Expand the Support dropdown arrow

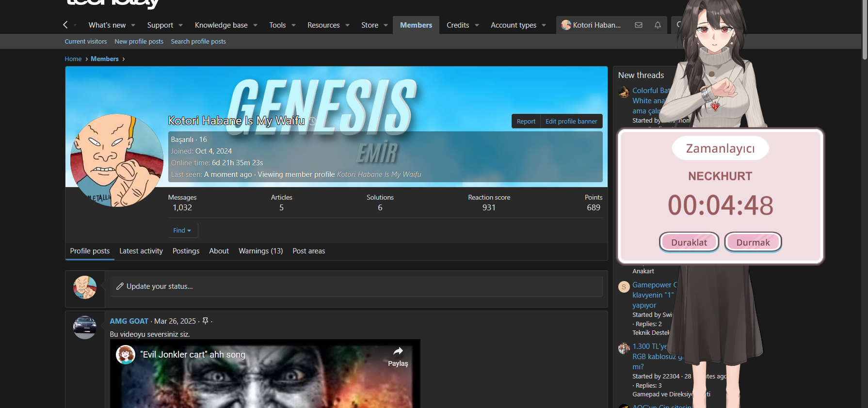point(180,25)
